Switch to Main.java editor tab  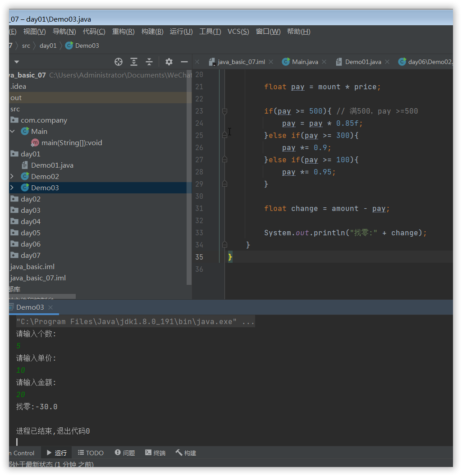[300, 62]
